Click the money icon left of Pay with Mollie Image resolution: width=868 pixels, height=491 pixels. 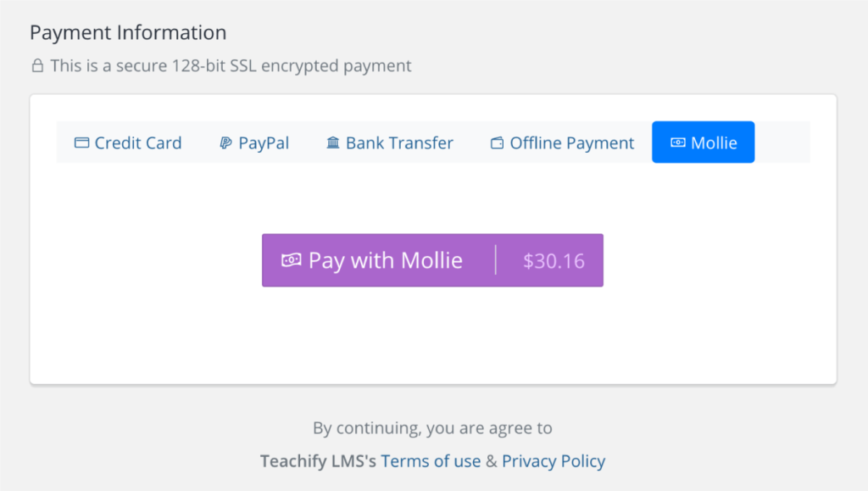tap(294, 260)
